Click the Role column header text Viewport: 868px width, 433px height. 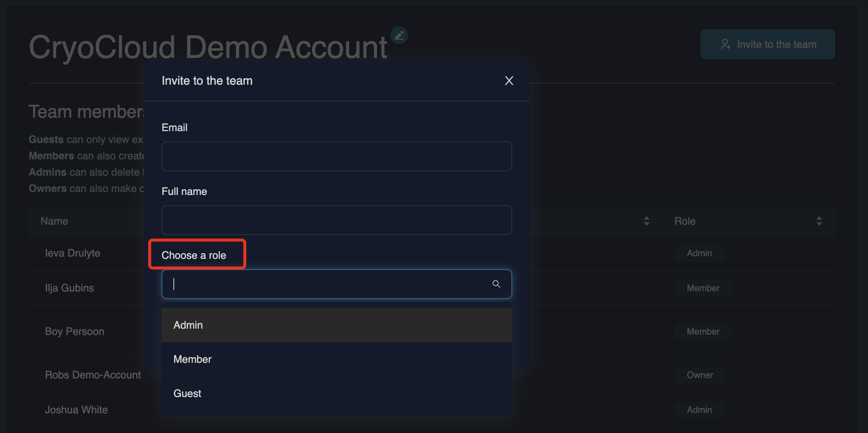[x=685, y=221]
